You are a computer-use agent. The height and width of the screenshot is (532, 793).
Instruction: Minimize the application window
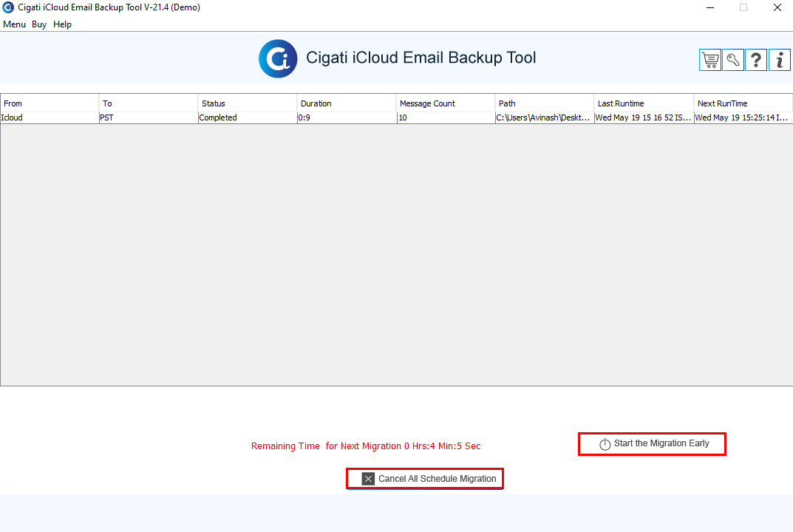pyautogui.click(x=710, y=7)
